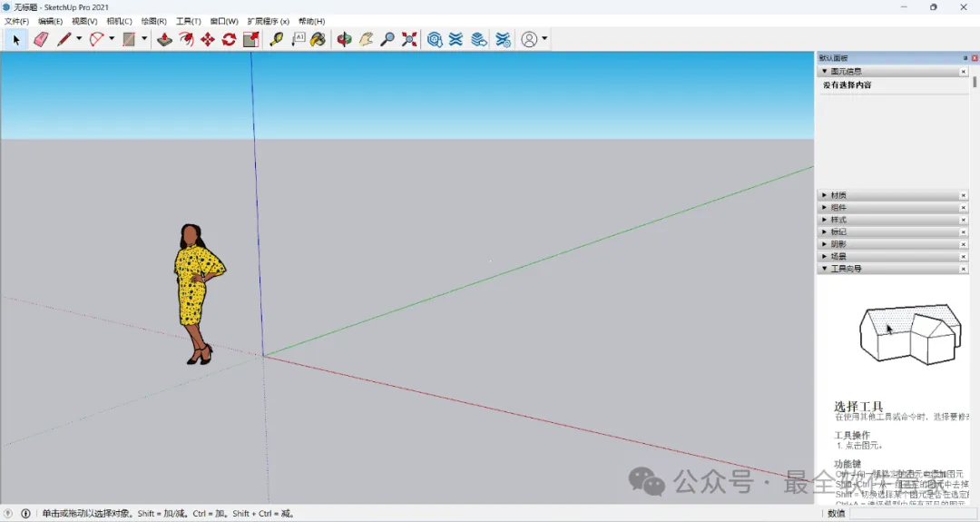Click the woman figure in the viewport

coord(199,294)
